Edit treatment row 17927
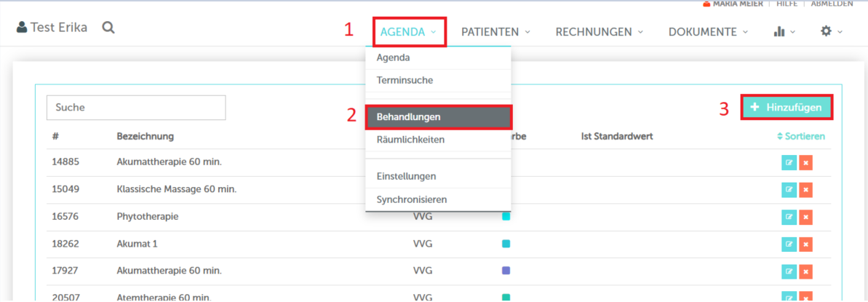This screenshot has width=868, height=302. 789,271
